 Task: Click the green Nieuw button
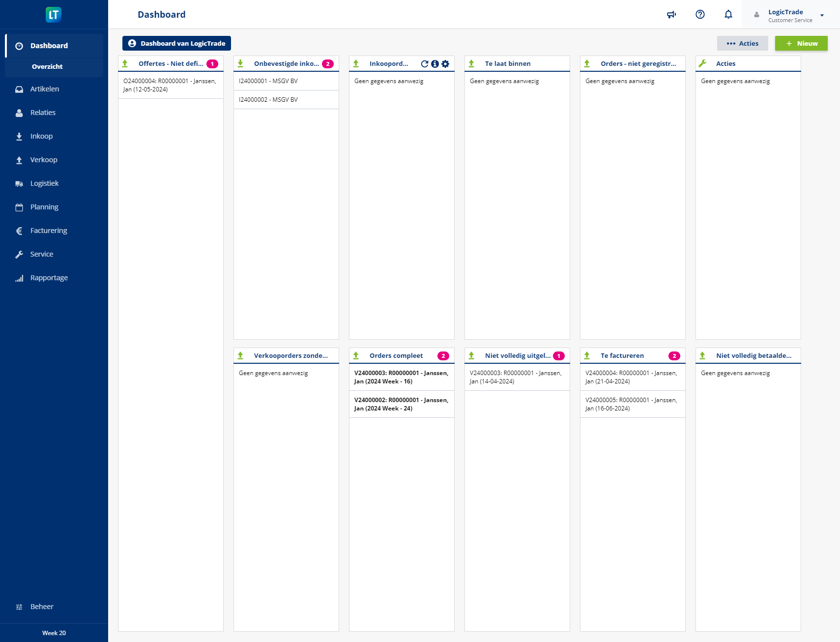click(801, 43)
